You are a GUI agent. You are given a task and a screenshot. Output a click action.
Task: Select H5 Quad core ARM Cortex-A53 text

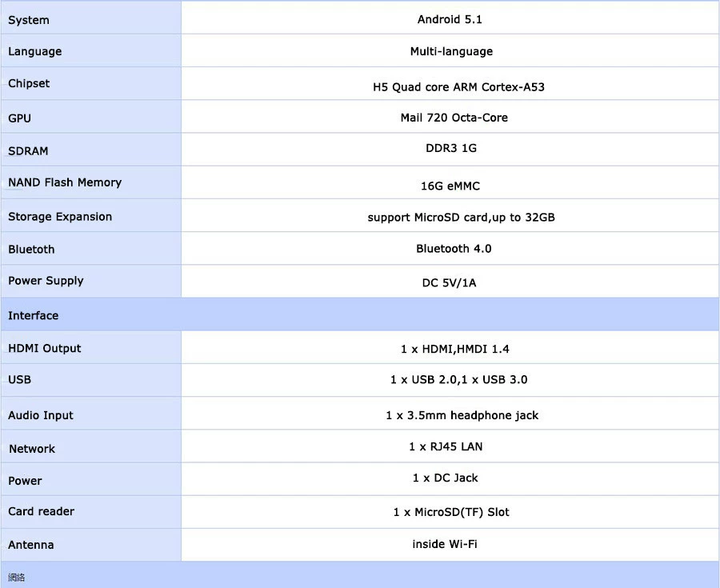[458, 86]
